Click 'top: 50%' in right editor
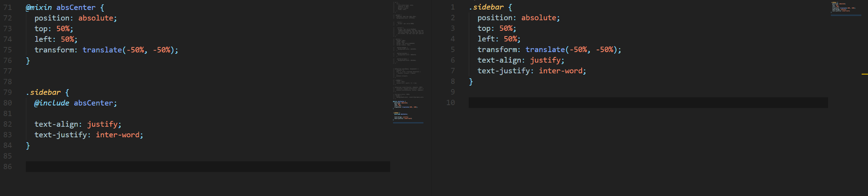The height and width of the screenshot is (196, 868). [497, 28]
